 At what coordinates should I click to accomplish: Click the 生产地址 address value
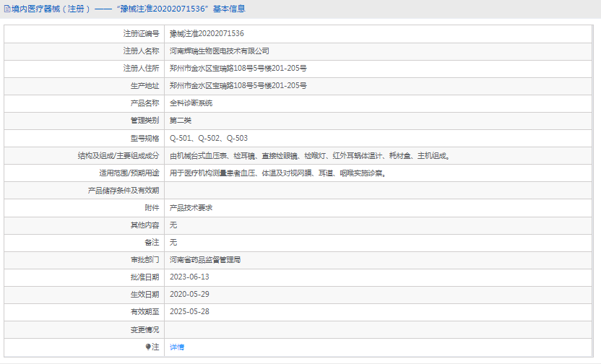238,85
